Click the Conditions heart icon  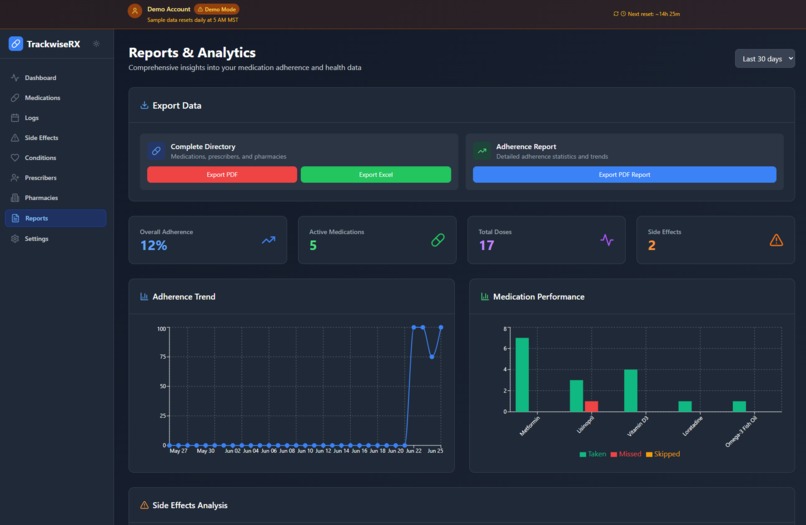[15, 158]
